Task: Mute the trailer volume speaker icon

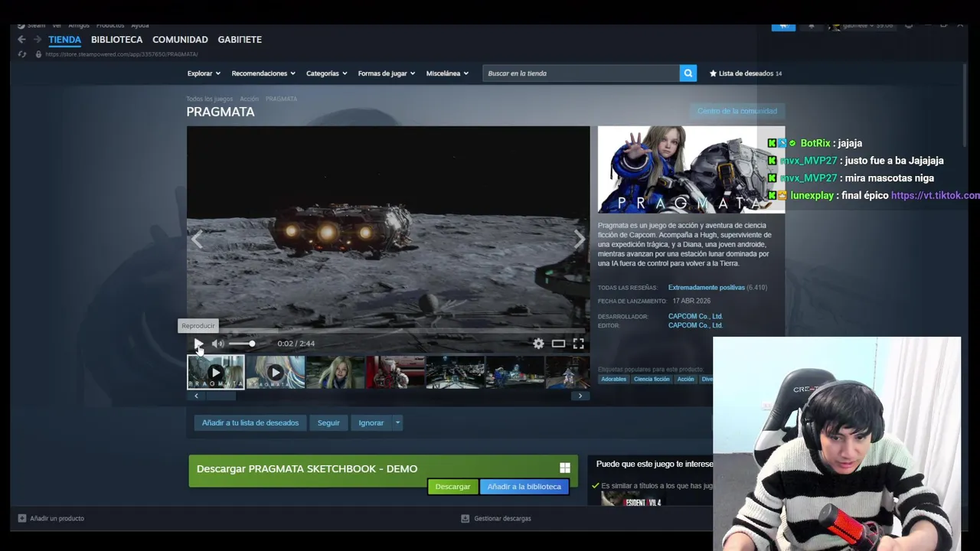Action: [x=217, y=344]
